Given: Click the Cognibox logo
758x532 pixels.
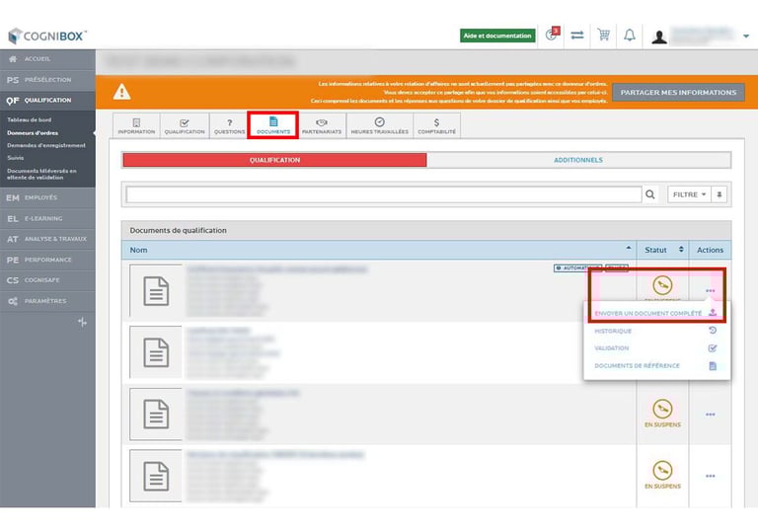Looking at the screenshot, I should pos(47,36).
